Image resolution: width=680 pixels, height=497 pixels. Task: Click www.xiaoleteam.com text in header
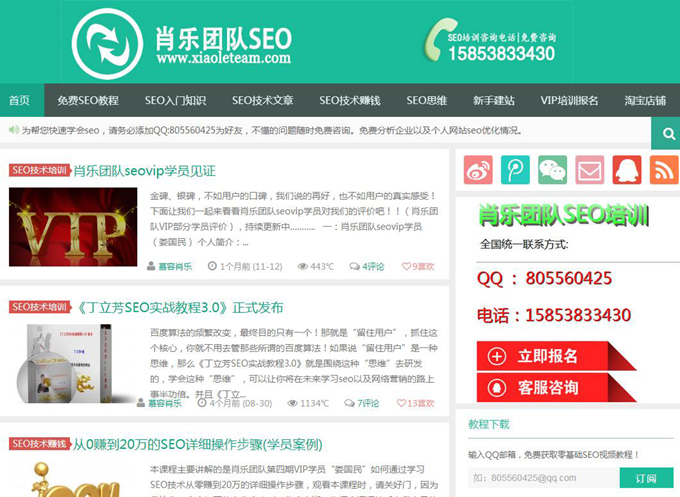[x=224, y=58]
